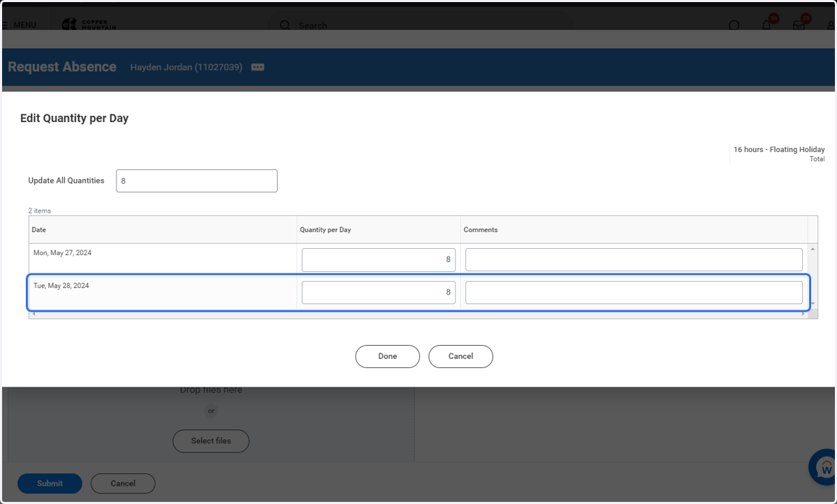837x504 pixels.
Task: Open the chat speech bubble in header
Action: (x=734, y=26)
